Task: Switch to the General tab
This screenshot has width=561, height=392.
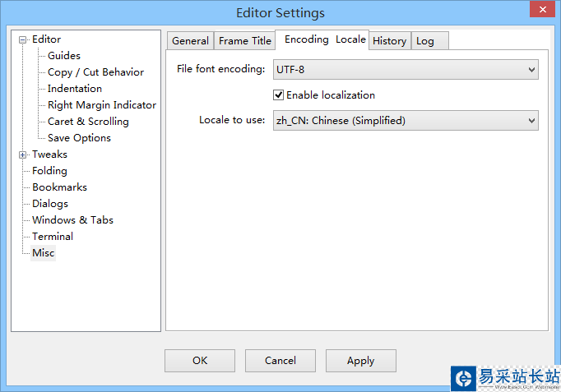Action: 190,41
